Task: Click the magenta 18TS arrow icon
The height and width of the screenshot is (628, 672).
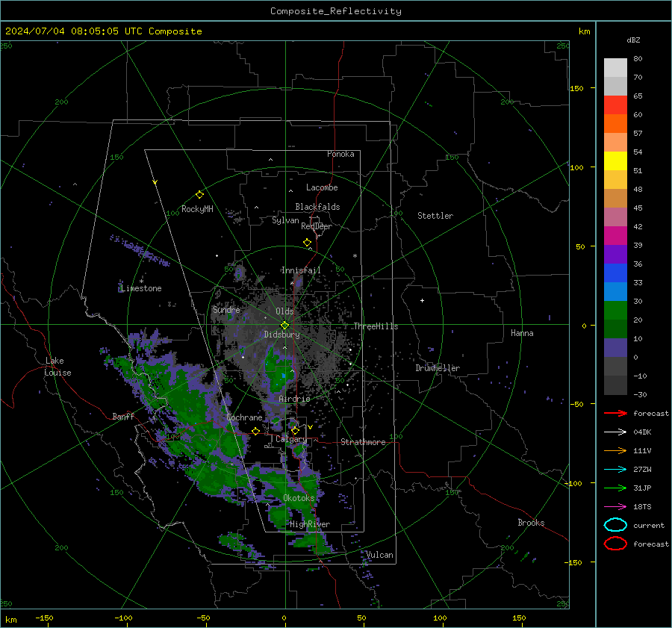Action: tap(615, 507)
